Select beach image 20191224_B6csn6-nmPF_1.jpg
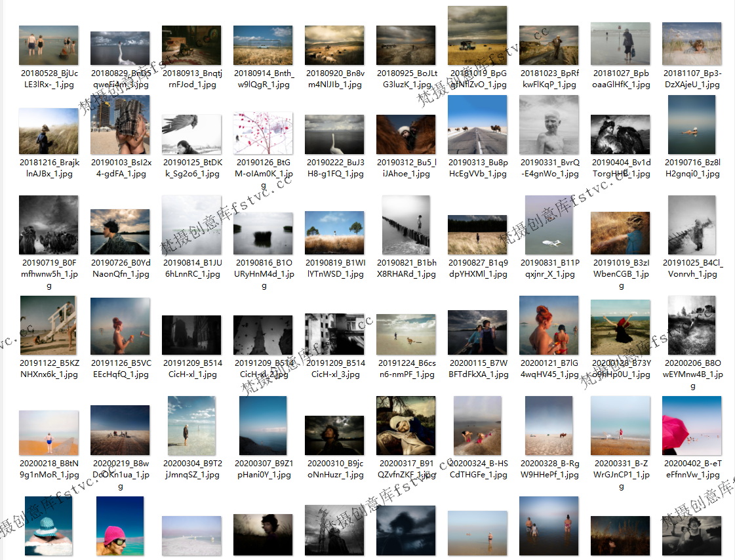The width and height of the screenshot is (735, 560). point(406,334)
